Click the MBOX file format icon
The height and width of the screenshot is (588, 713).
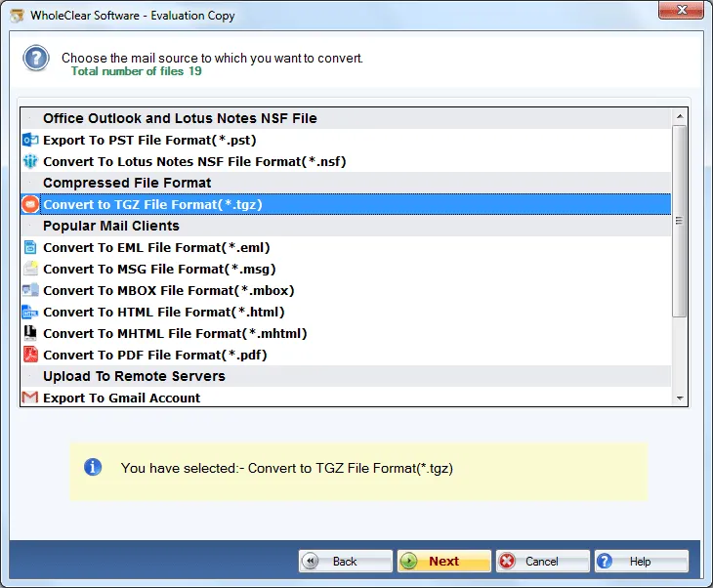[30, 290]
